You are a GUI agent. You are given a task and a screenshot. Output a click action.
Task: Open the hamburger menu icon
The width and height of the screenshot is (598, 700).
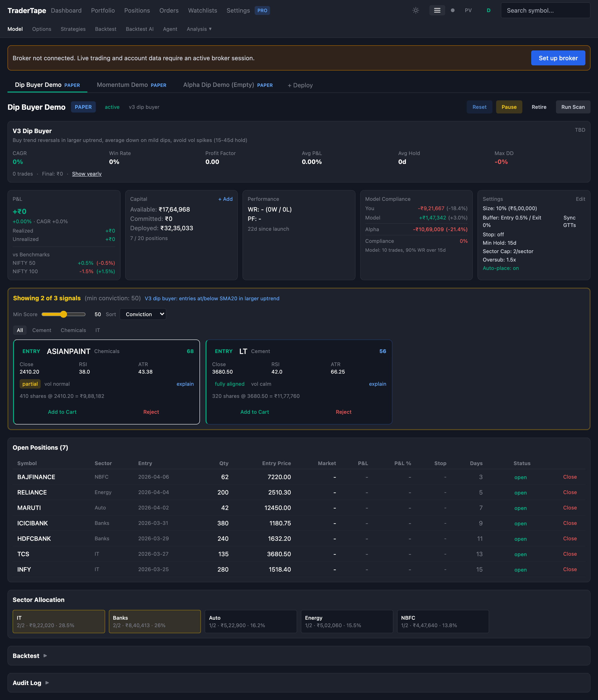click(x=437, y=11)
